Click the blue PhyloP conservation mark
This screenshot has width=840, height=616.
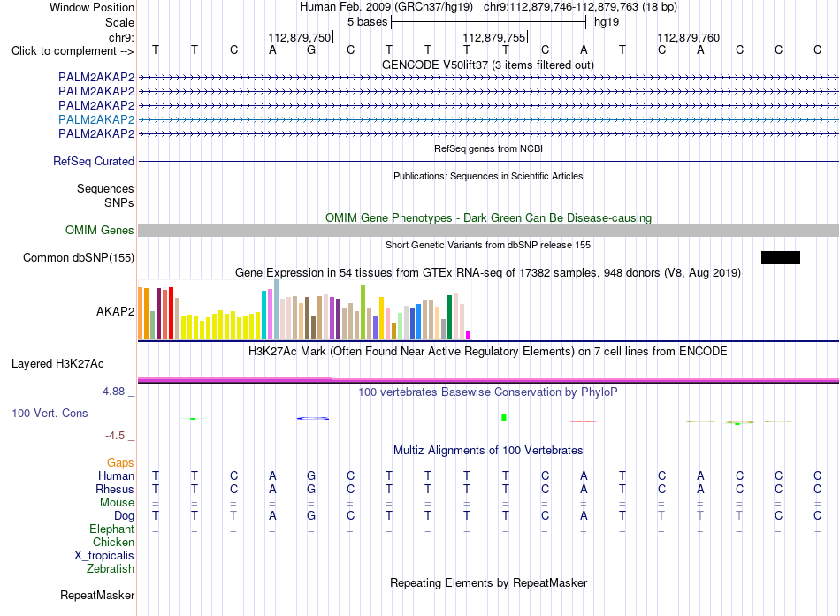pyautogui.click(x=313, y=418)
